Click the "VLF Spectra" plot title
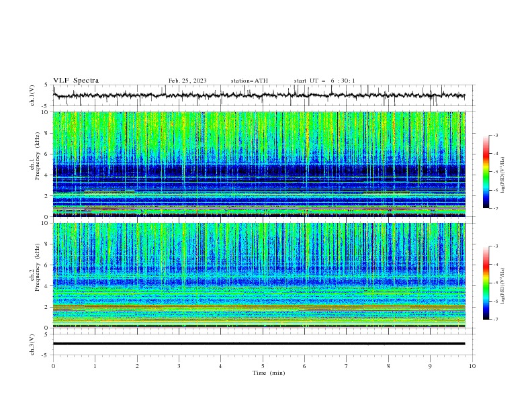This screenshot has width=532, height=411. pyautogui.click(x=76, y=81)
